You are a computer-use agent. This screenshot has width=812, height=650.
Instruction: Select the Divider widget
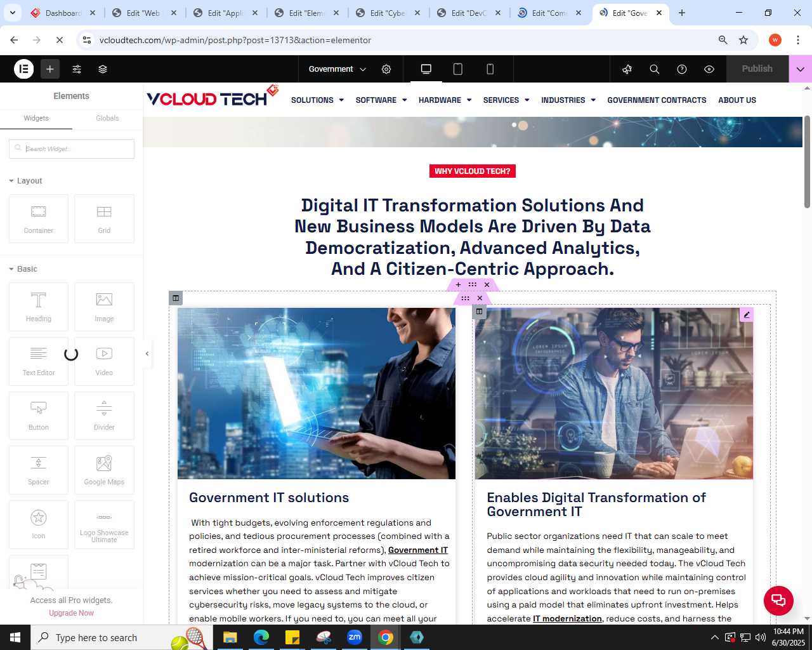coord(104,416)
